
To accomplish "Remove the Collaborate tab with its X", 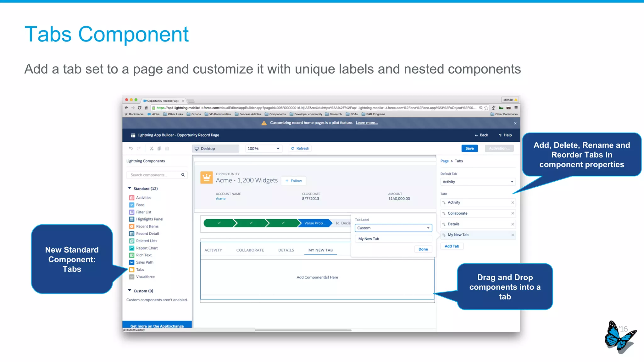I will (513, 213).
